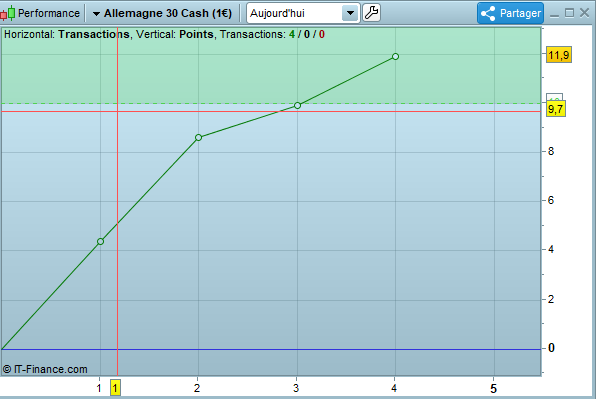Image resolution: width=596 pixels, height=399 pixels.
Task: Click the data point at transaction 4
Action: click(x=395, y=57)
